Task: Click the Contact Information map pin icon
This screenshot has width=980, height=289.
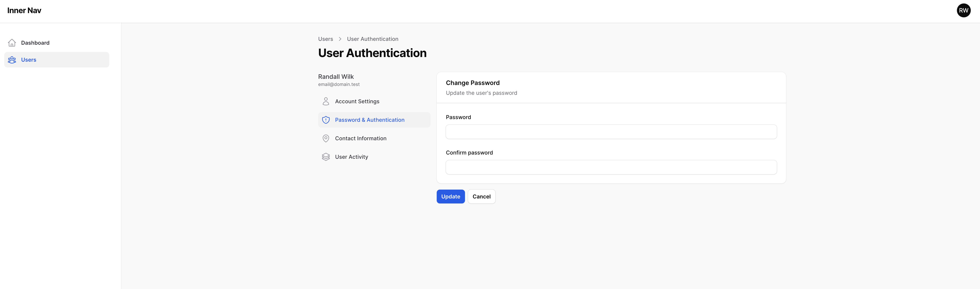Action: [x=326, y=138]
